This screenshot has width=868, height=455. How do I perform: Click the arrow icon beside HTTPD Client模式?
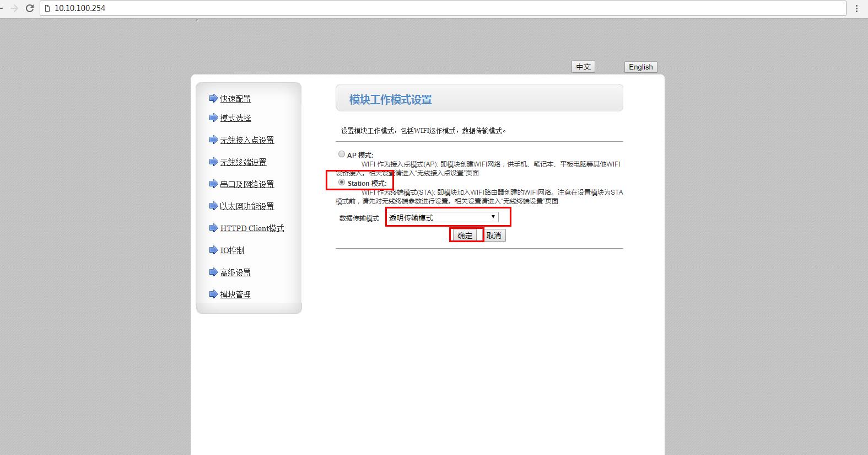(x=213, y=228)
